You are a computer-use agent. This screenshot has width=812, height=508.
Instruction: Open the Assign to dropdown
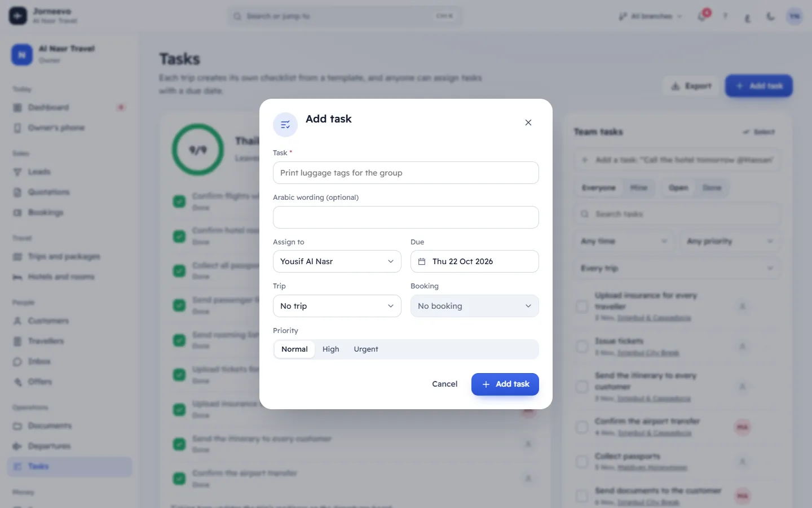(337, 261)
